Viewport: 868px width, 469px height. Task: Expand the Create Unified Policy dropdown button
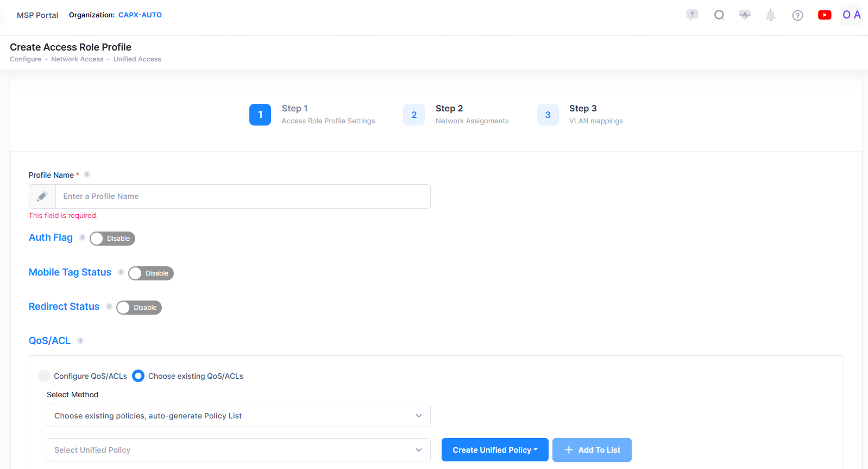pos(495,450)
